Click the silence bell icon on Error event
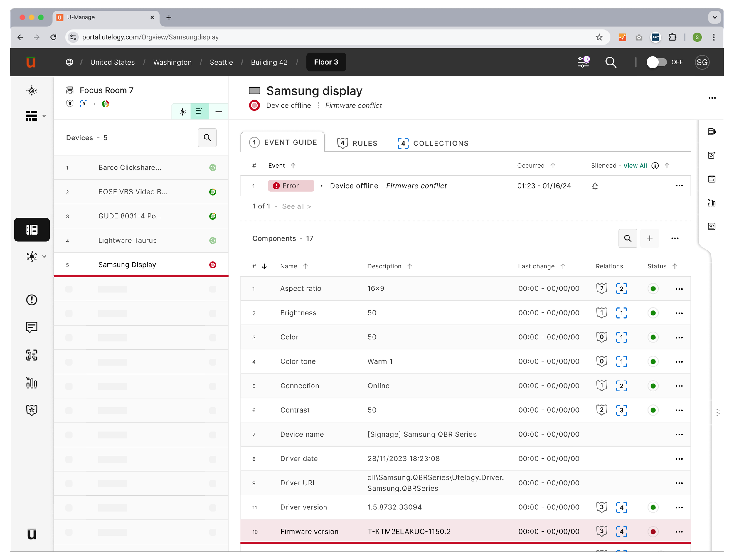734x560 pixels. [x=595, y=186]
